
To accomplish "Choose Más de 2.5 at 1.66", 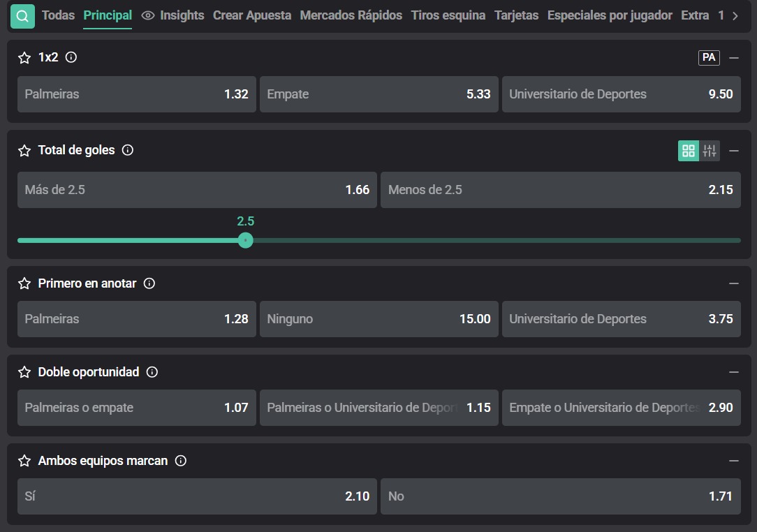I will (197, 190).
